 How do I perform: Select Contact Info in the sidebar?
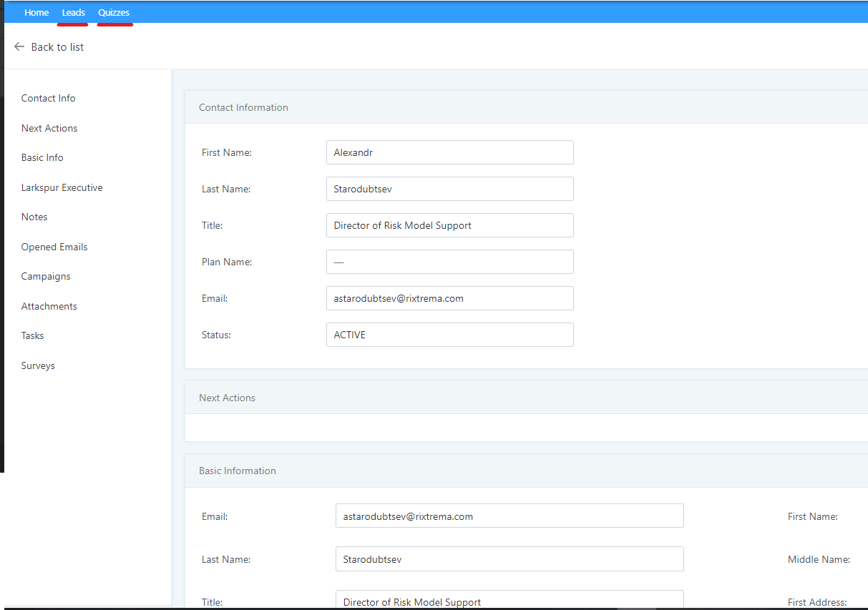(48, 98)
